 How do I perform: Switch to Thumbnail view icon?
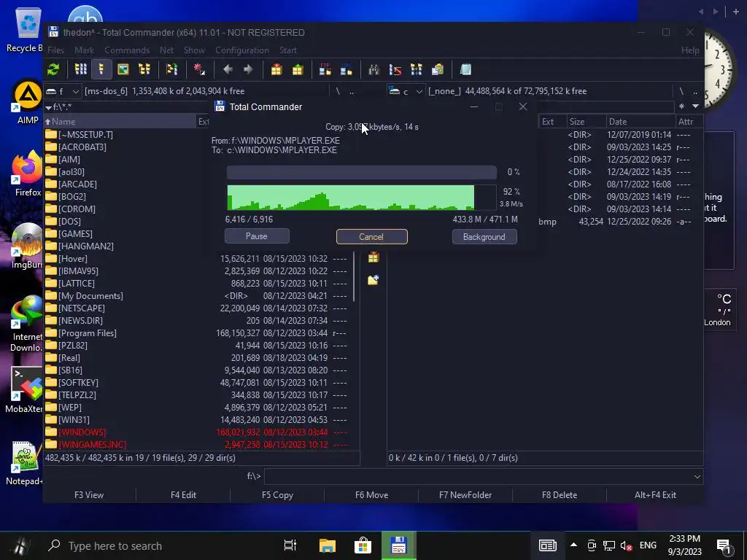pos(123,69)
